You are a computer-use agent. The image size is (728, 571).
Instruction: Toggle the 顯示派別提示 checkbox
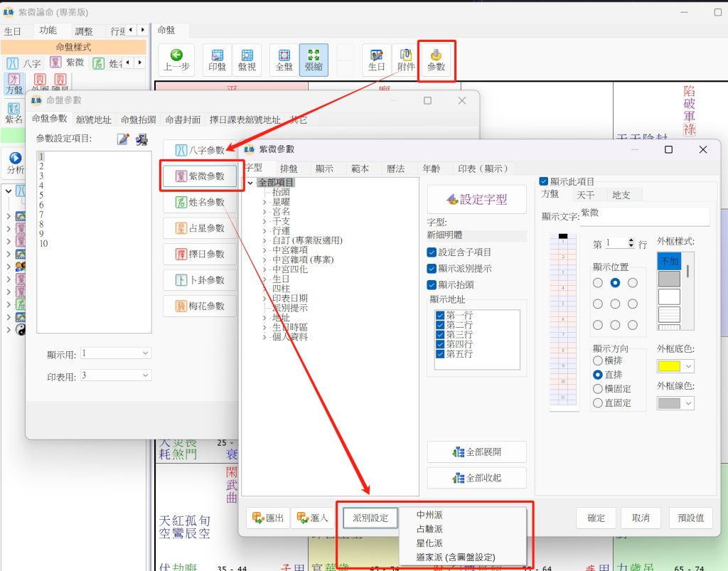[x=432, y=269]
